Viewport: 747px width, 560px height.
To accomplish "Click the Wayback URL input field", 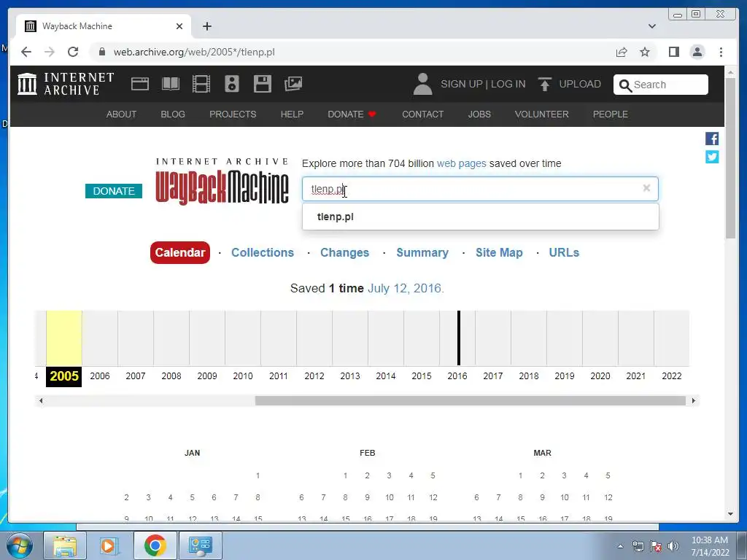I will (480, 189).
